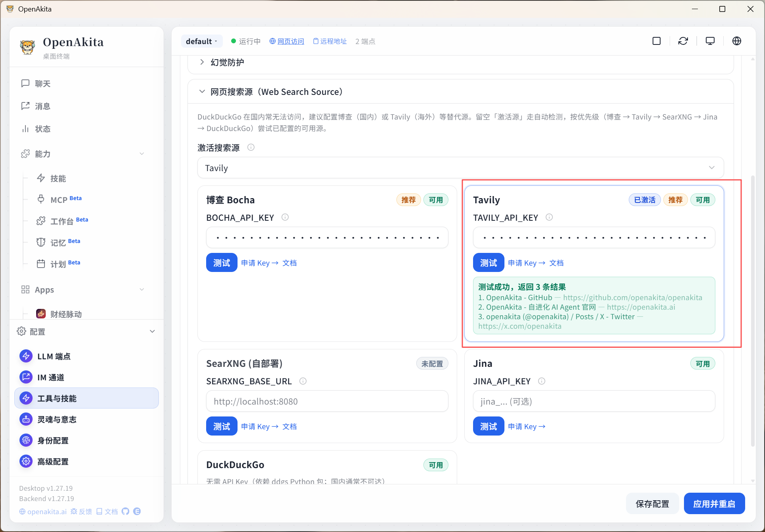The width and height of the screenshot is (765, 532).
Task: Test the 博查 Bocha API key
Action: coord(222,262)
